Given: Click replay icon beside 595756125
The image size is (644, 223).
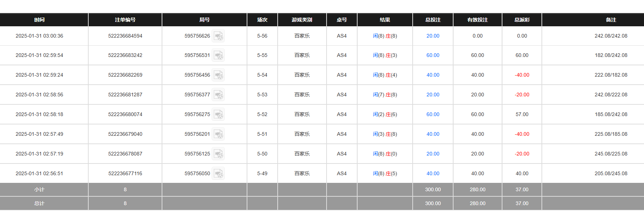Looking at the screenshot, I should 218,154.
